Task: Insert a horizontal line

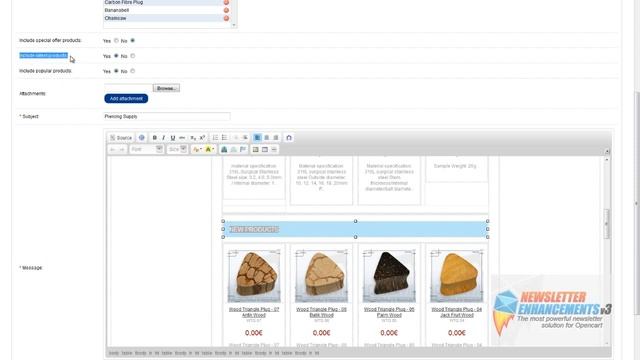Action: click(274, 150)
